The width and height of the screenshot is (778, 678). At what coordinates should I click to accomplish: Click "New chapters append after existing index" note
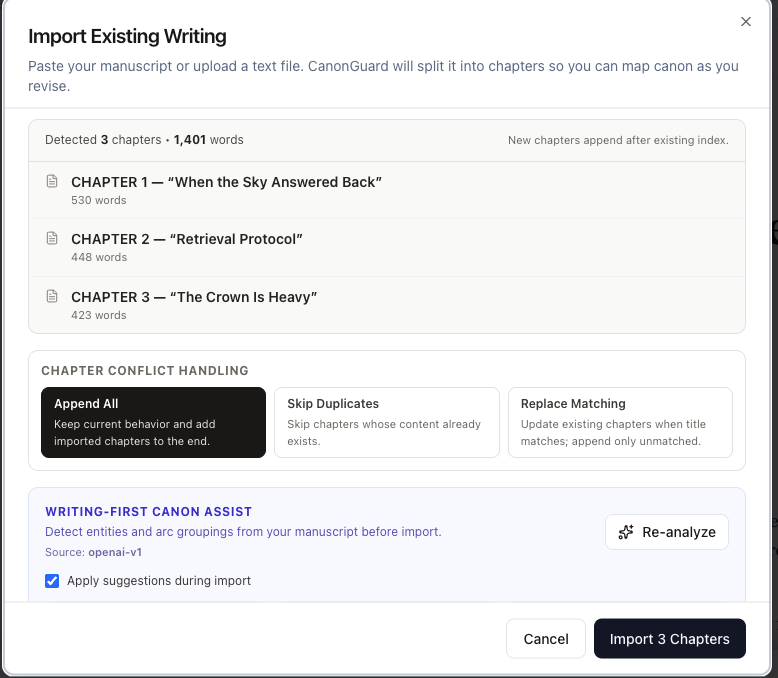pyautogui.click(x=618, y=140)
